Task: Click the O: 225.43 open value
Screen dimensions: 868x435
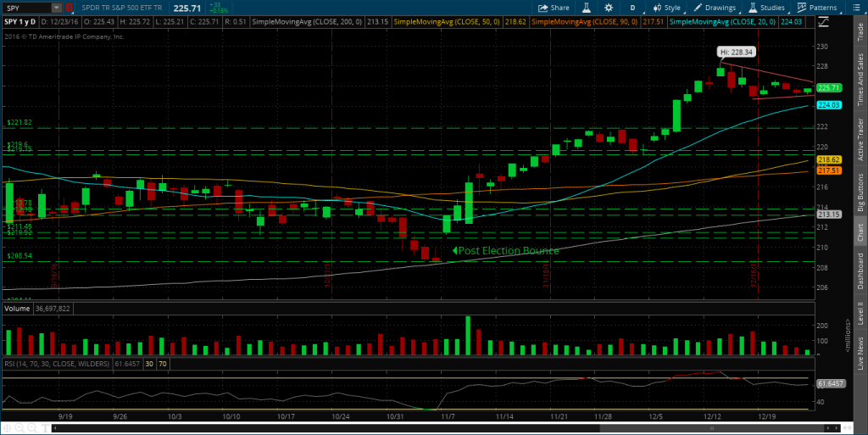Action: (100, 21)
